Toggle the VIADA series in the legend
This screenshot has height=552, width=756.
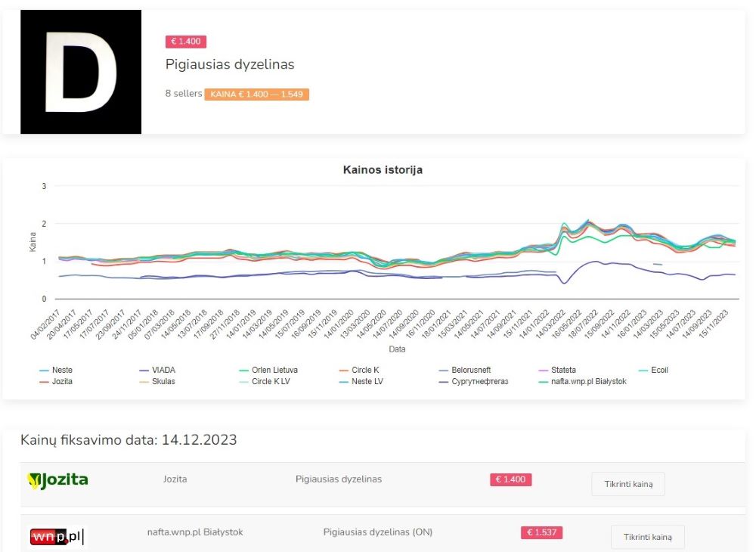pos(157,371)
